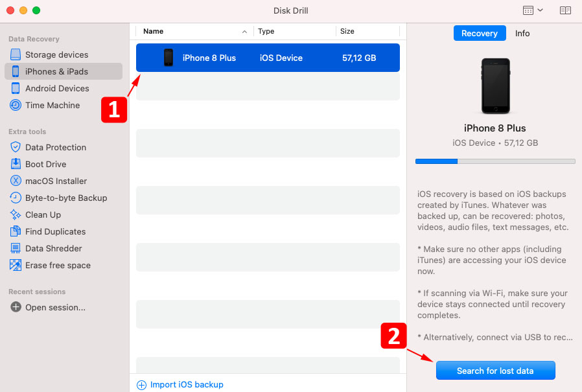The width and height of the screenshot is (582, 392).
Task: Sort the list by the Size column header
Action: pyautogui.click(x=367, y=31)
